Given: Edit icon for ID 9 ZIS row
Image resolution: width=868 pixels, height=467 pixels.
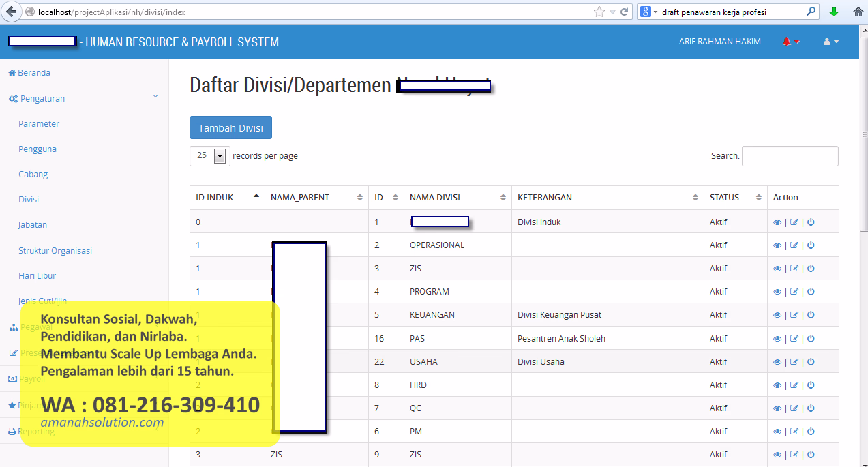Looking at the screenshot, I should coord(794,455).
